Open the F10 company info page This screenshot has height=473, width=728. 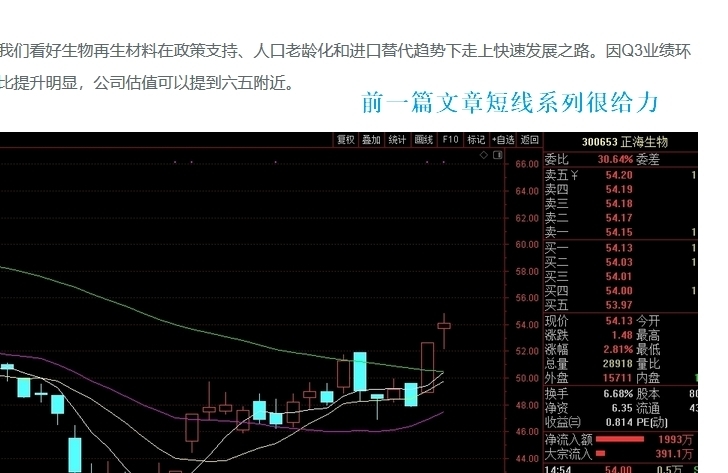tap(450, 140)
